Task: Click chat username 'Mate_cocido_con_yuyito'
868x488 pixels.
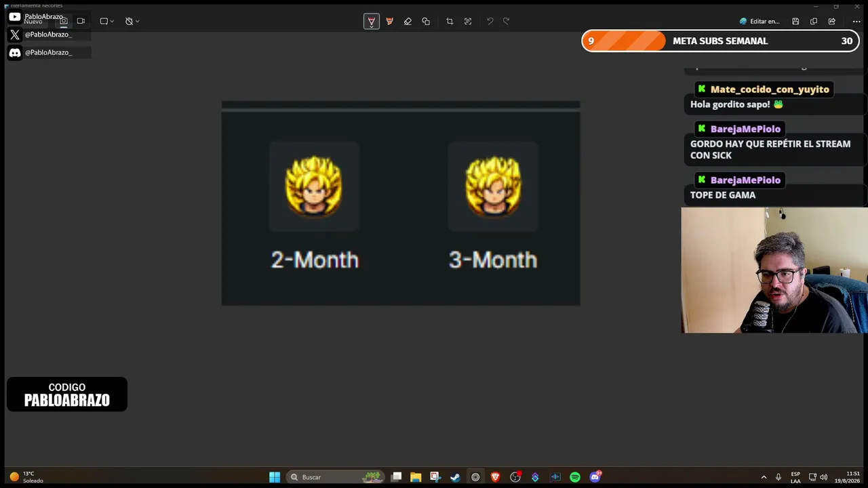Action: [x=770, y=89]
